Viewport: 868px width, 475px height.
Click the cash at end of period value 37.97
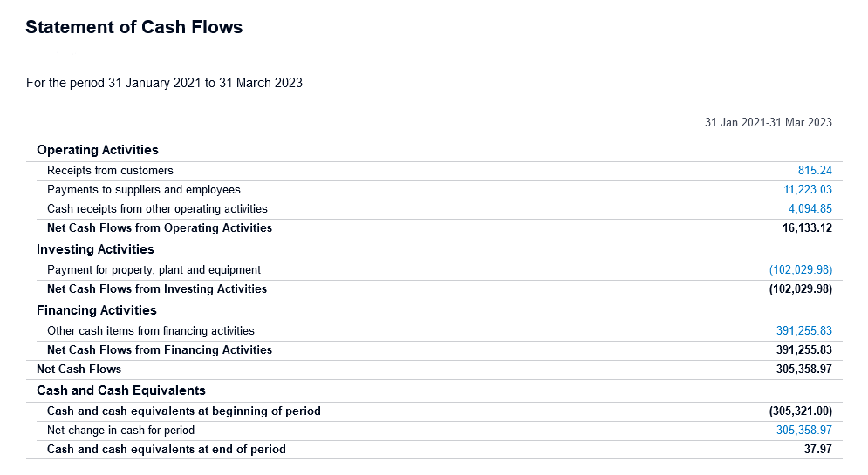tap(817, 450)
